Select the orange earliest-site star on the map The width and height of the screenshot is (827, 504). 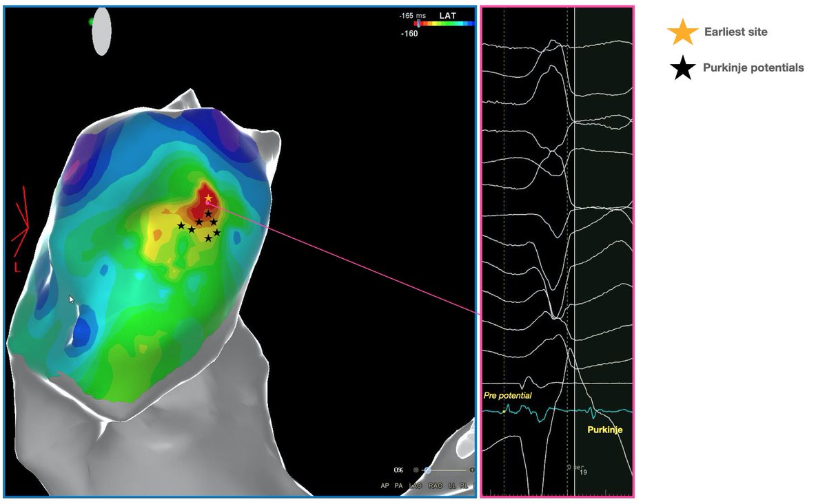click(208, 198)
